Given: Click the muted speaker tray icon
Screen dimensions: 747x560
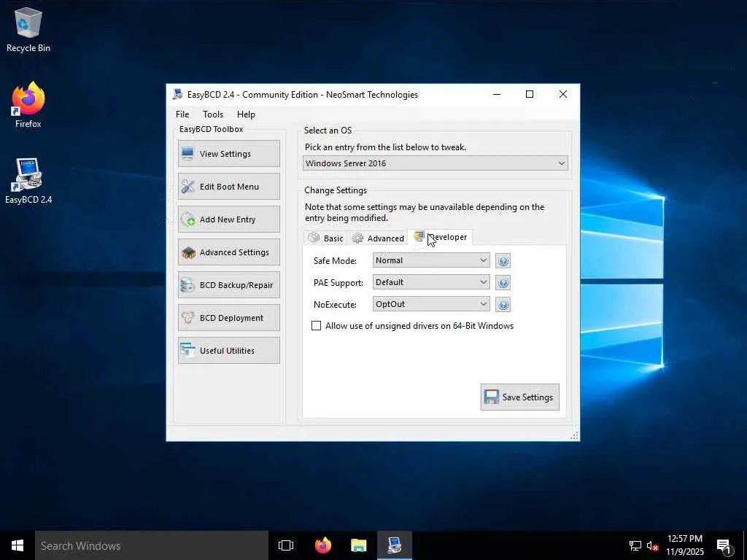Looking at the screenshot, I should pyautogui.click(x=652, y=545).
